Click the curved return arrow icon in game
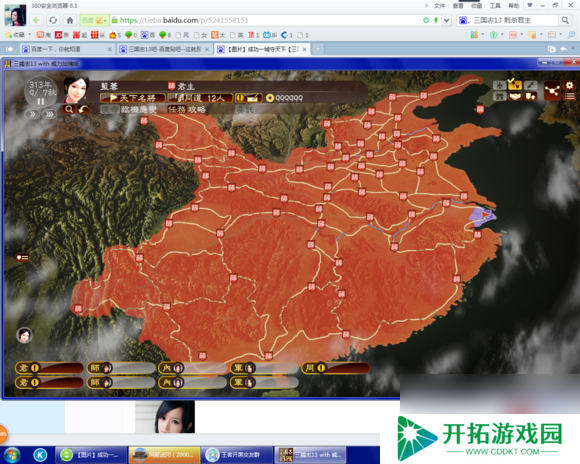580x464 pixels. (x=84, y=109)
